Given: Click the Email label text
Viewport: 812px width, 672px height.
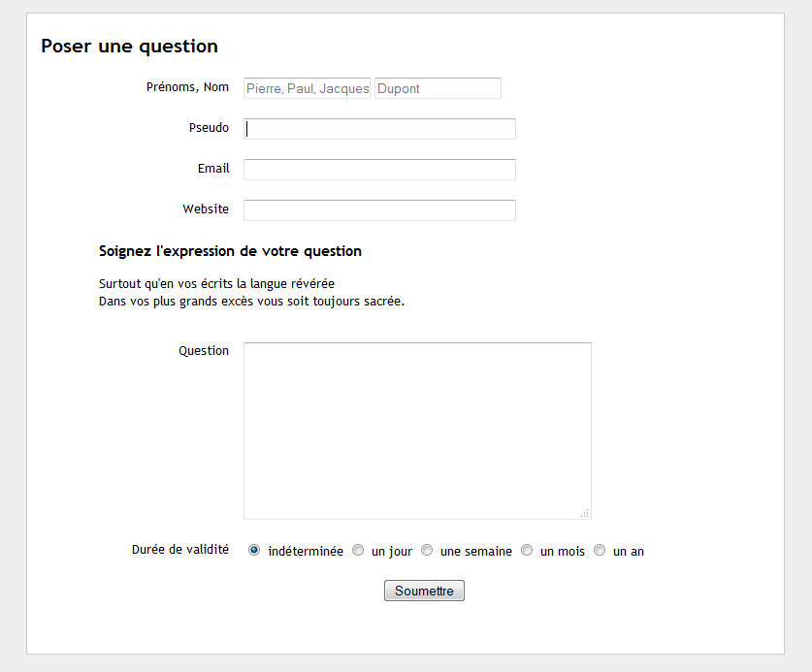Looking at the screenshot, I should click(x=213, y=169).
